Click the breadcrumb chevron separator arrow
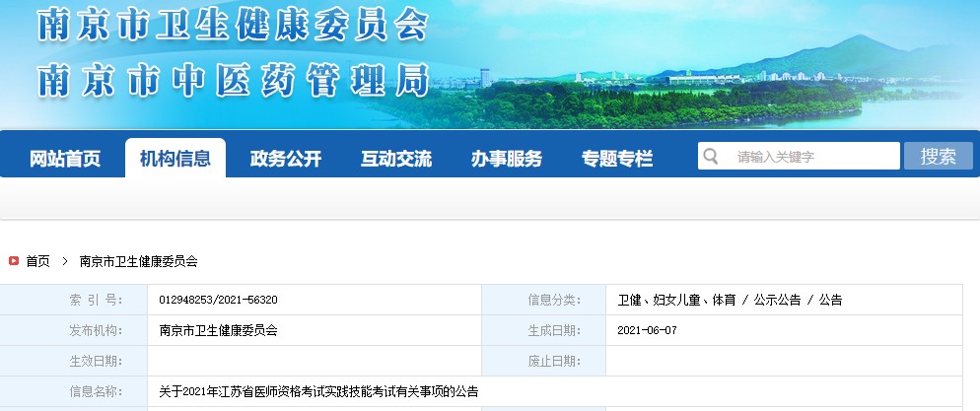Screen dimensions: 980x411 pos(64,261)
